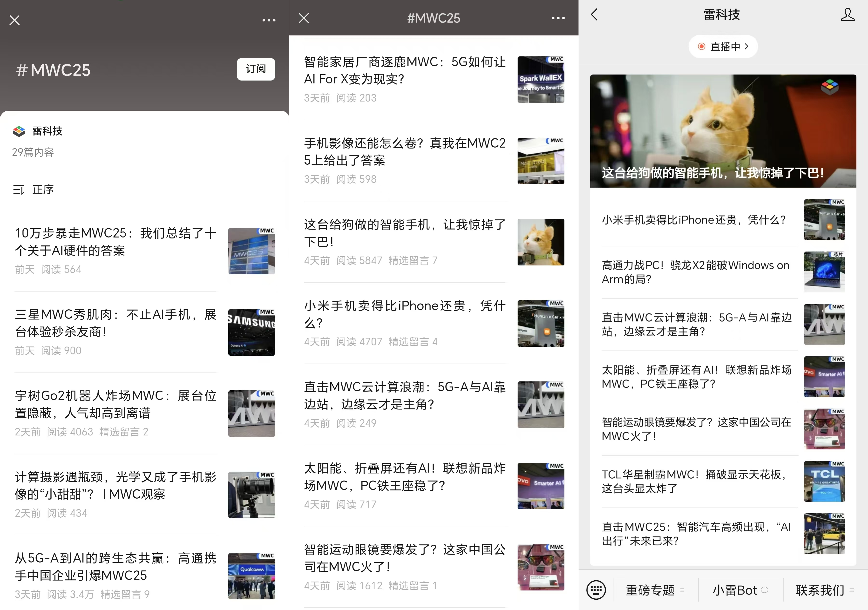Tap the 雷科技 colorful cube logo
The image size is (868, 610).
coord(19,131)
